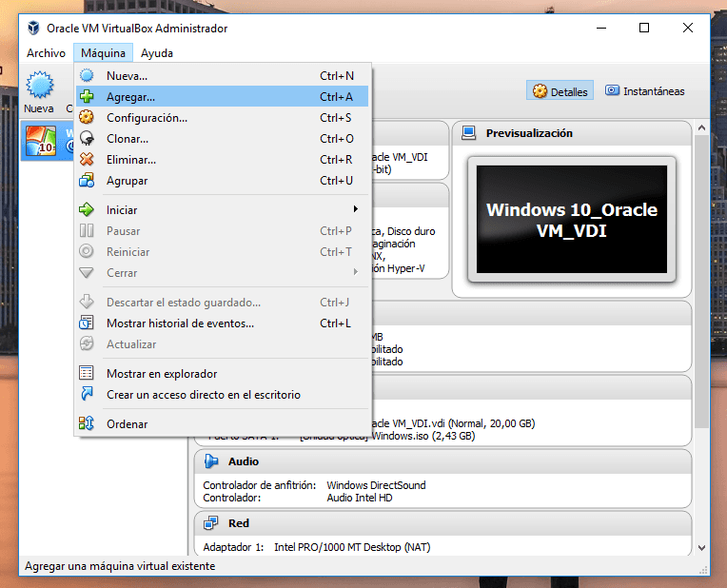Click the Mostrar historial de eventos icon
727x588 pixels.
coord(87,323)
